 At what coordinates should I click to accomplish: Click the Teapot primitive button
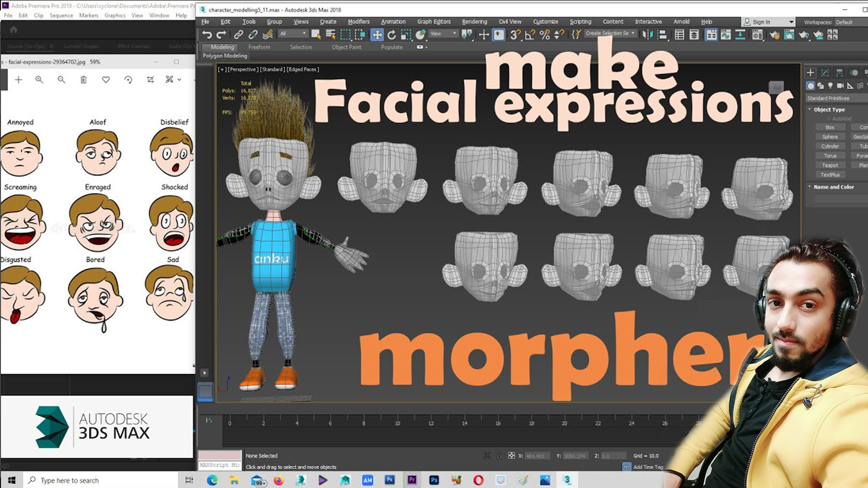point(830,165)
